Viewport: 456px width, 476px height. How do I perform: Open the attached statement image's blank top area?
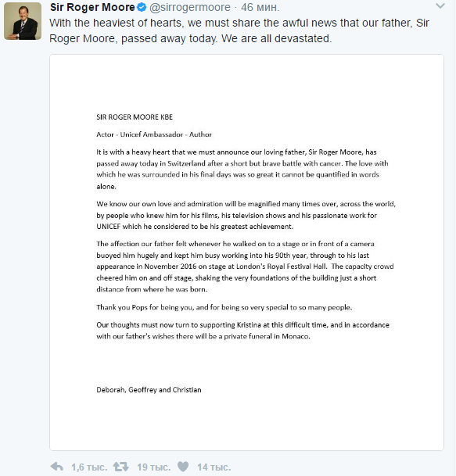coord(246,84)
